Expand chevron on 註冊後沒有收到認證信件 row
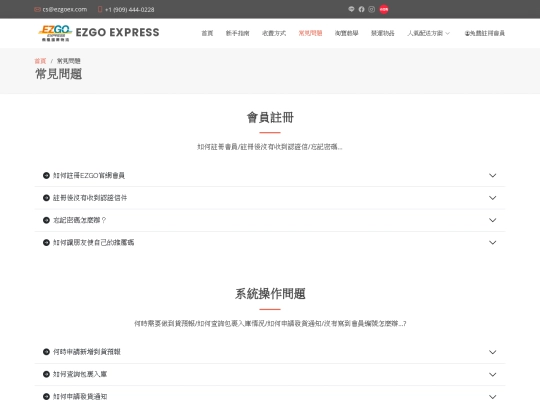540x405 pixels. pos(492,198)
